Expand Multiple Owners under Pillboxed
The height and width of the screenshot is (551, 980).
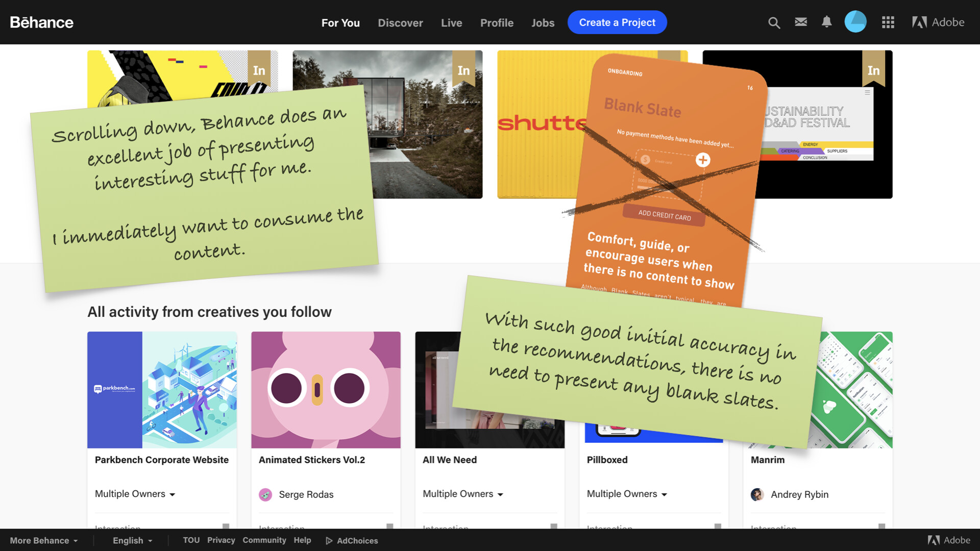[627, 494]
